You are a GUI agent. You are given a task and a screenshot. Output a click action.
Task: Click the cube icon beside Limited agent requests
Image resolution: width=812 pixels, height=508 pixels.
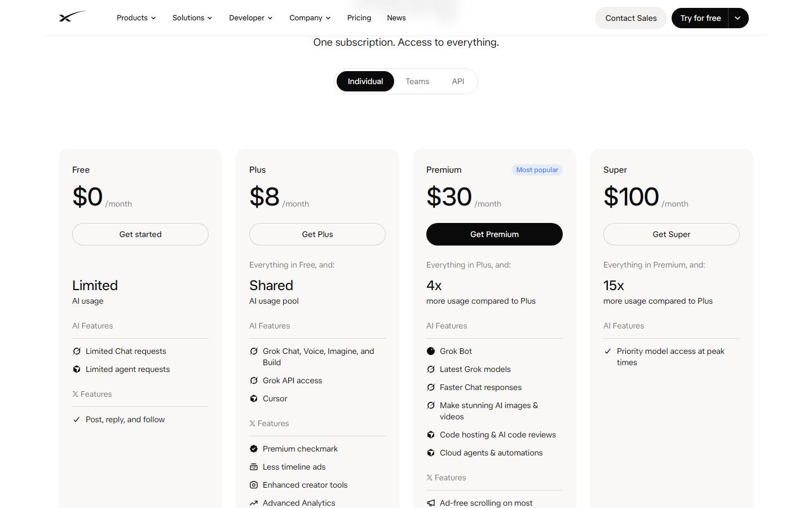77,369
